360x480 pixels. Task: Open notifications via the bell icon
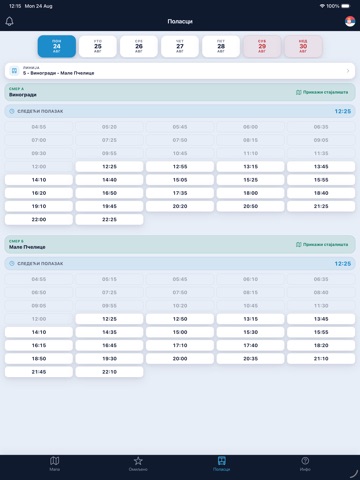click(x=9, y=21)
